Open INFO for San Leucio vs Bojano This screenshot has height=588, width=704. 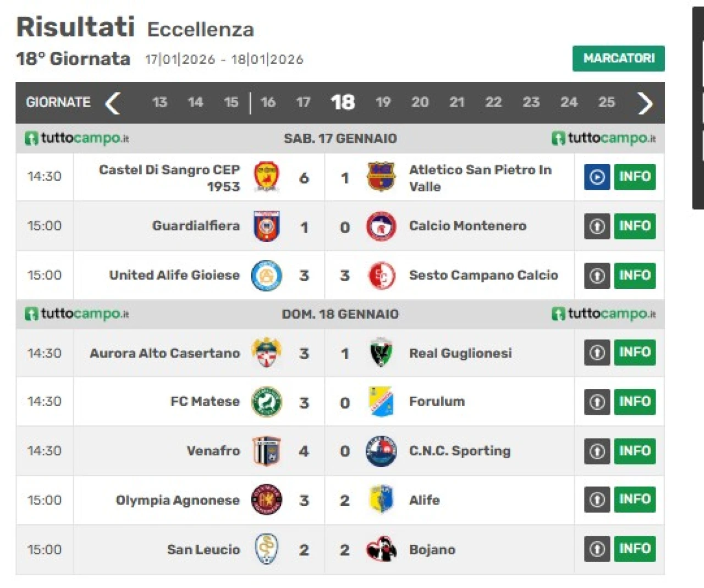(635, 549)
